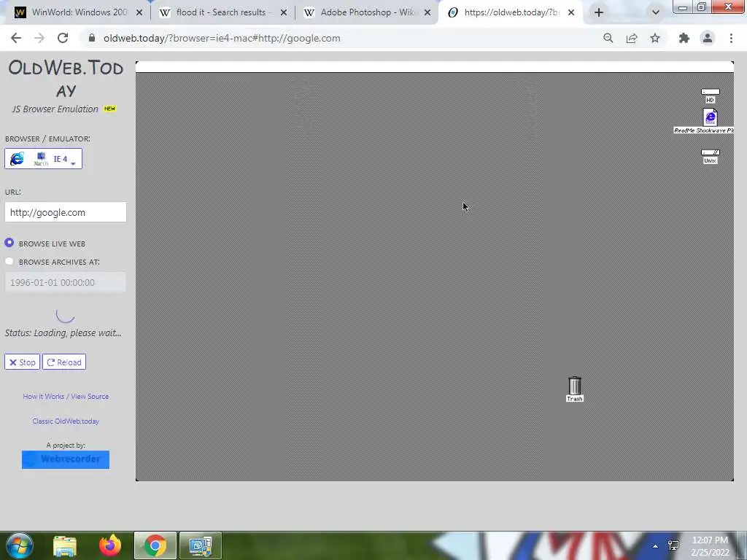Select Browse Archives At radio option
The width and height of the screenshot is (747, 560).
pyautogui.click(x=9, y=261)
